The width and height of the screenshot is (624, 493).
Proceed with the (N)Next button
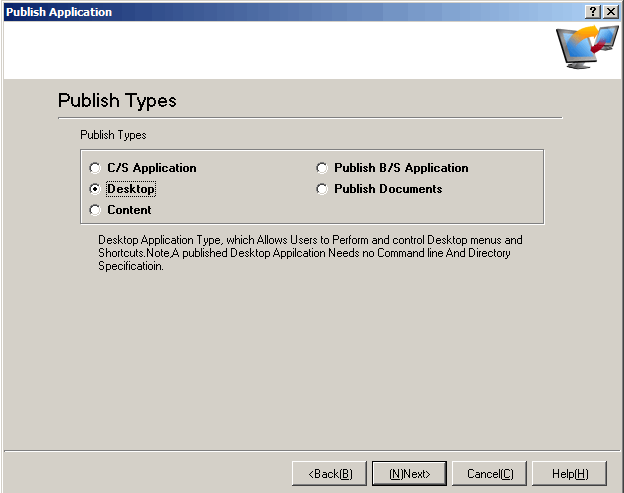coord(409,473)
